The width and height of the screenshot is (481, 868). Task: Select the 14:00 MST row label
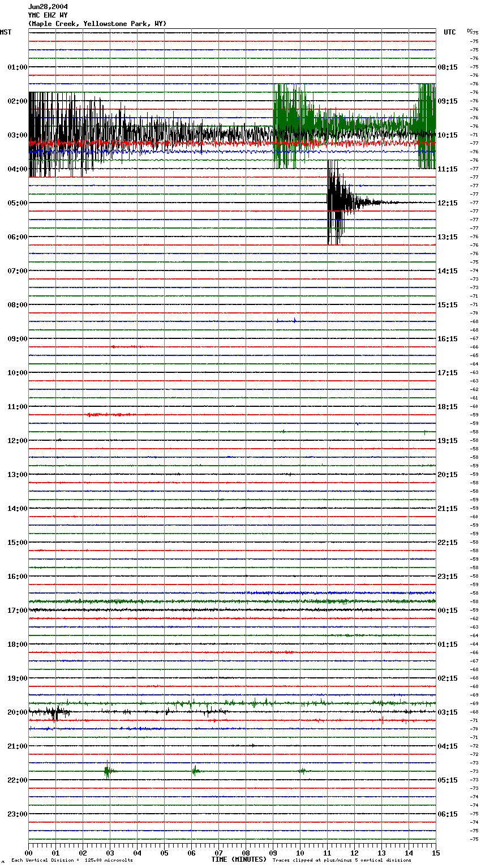18,508
